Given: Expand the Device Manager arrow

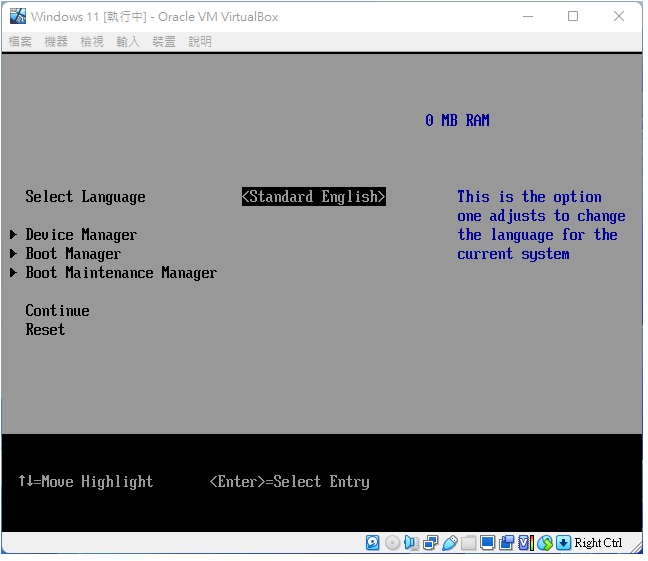Looking at the screenshot, I should click(x=14, y=236).
